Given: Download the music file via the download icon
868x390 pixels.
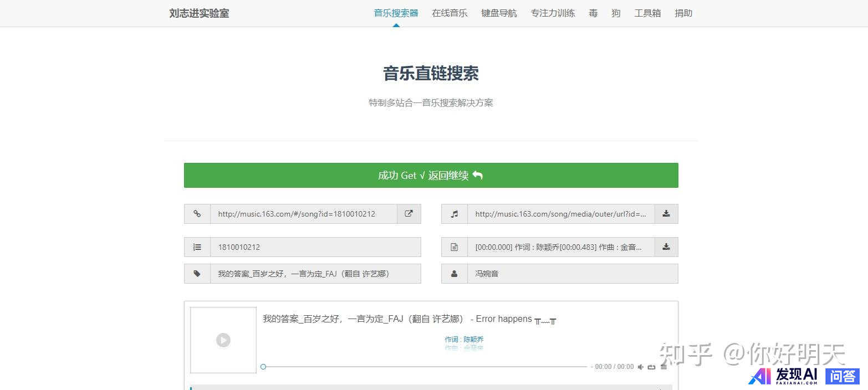Looking at the screenshot, I should coord(666,214).
